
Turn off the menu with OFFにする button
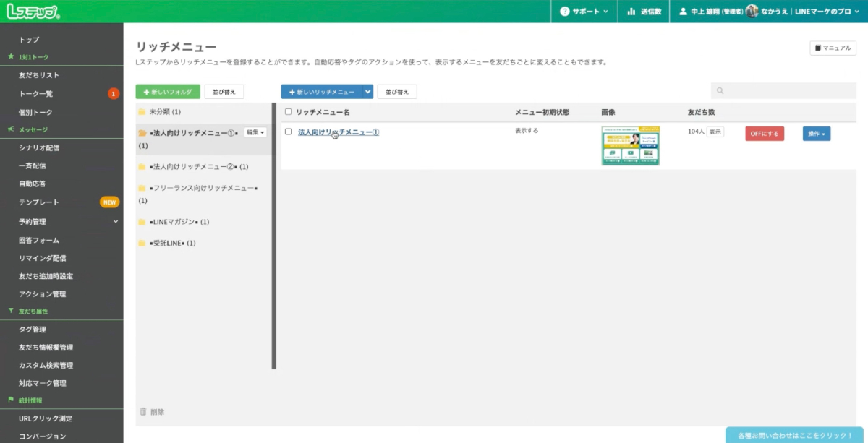[x=764, y=133]
